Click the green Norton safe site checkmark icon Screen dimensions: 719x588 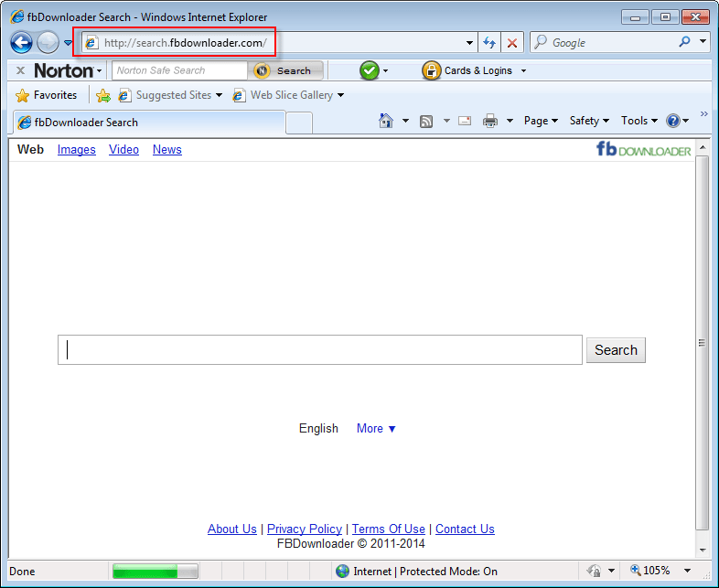click(x=370, y=70)
